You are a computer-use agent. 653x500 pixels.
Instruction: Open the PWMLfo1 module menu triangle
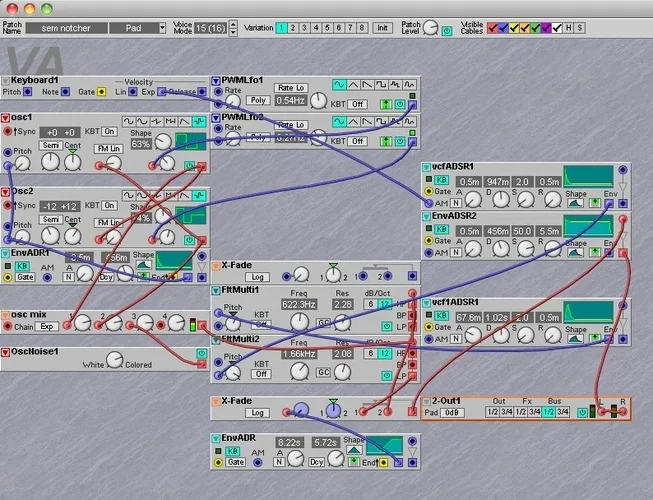pyautogui.click(x=217, y=81)
